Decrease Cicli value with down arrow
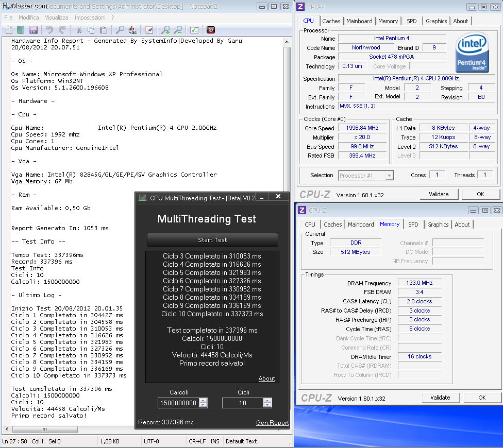Image resolution: width=503 pixels, height=448 pixels. click(x=267, y=405)
